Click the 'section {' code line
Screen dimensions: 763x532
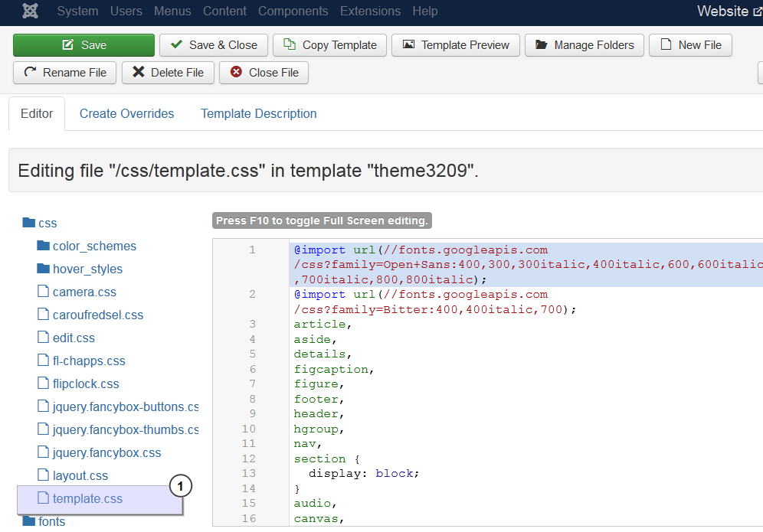[x=326, y=459]
